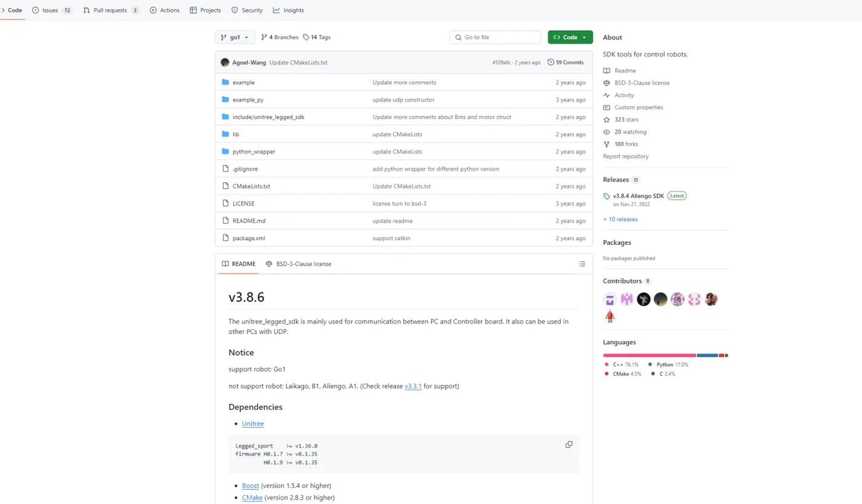View the 4 Branches list
This screenshot has height=504, width=862.
click(280, 38)
